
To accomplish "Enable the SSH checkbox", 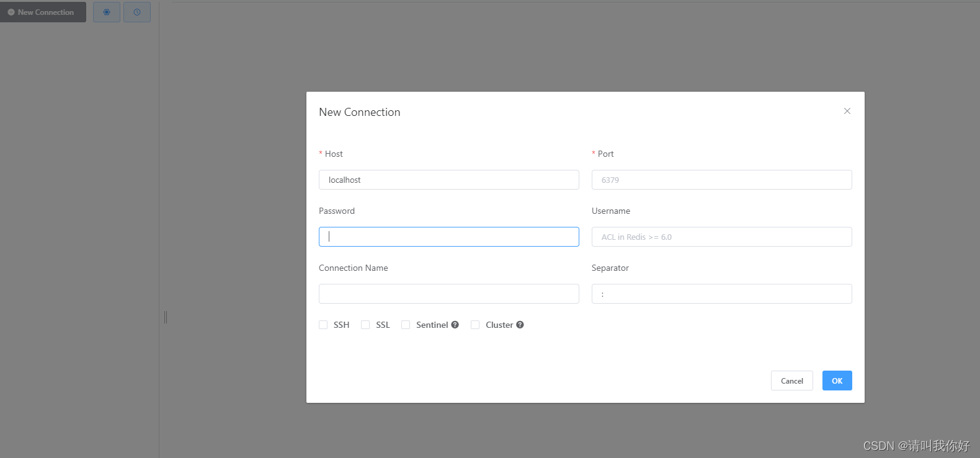I will coord(323,325).
